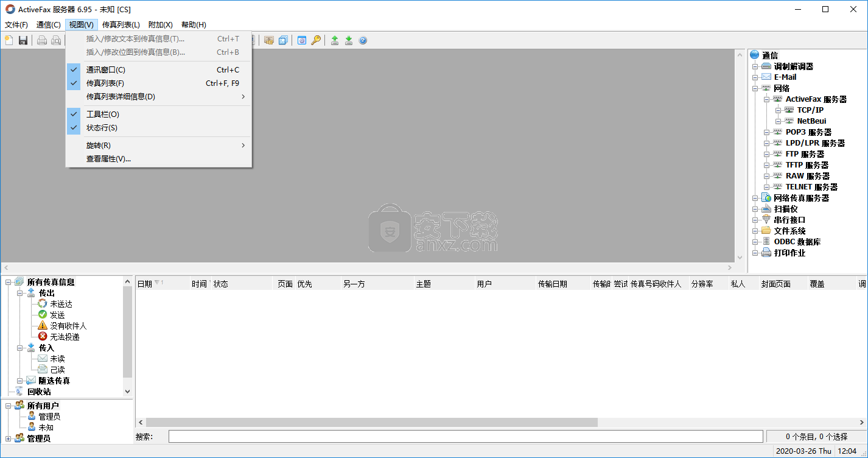Image resolution: width=868 pixels, height=458 pixels.
Task: Collapse the 传入 tree node
Action: [19, 348]
